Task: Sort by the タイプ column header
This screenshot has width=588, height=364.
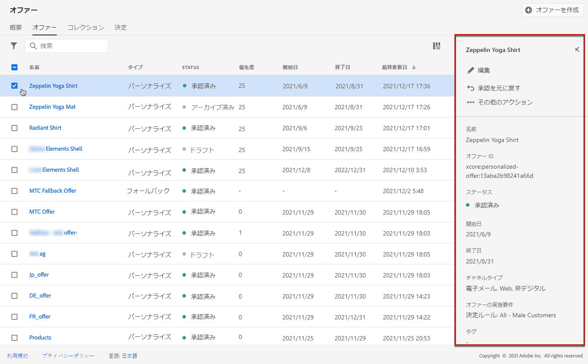Action: pos(135,67)
